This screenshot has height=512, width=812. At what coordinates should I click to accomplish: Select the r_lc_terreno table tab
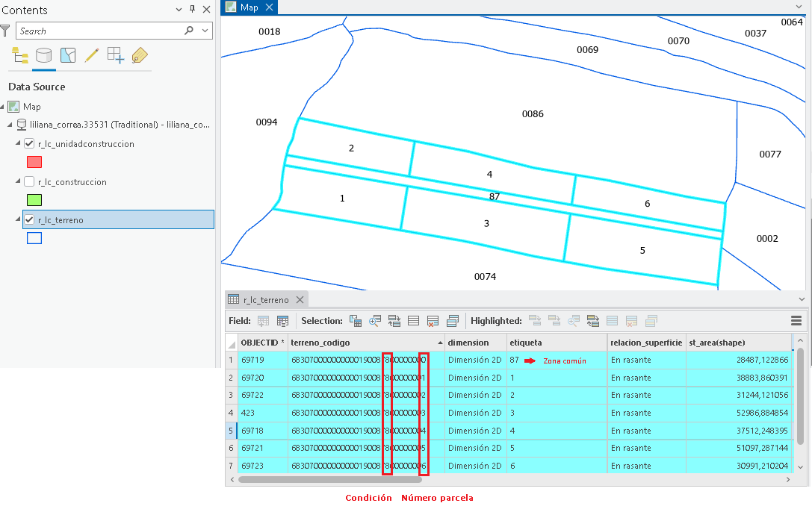click(266, 299)
